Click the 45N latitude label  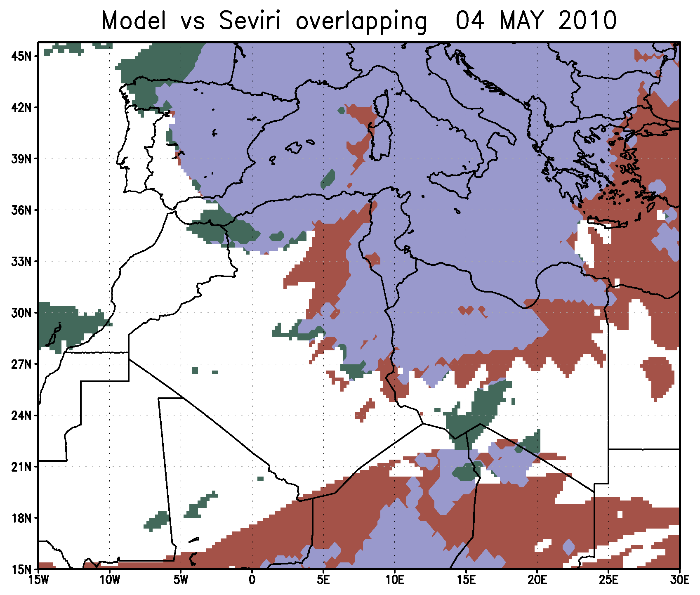coord(21,56)
